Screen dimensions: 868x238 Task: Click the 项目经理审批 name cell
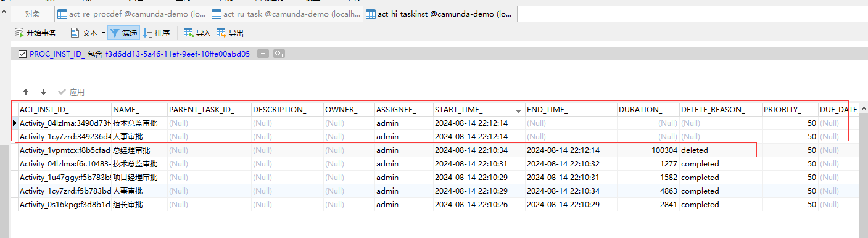pos(139,178)
